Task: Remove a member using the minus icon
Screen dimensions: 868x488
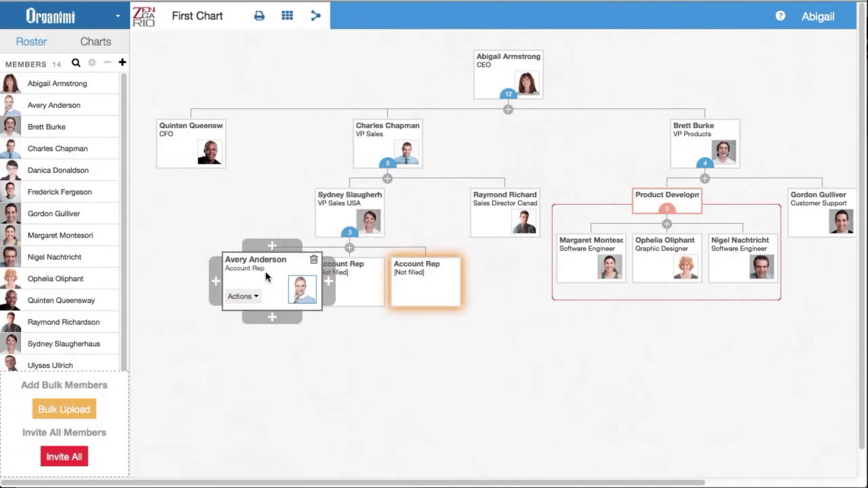Action: 107,63
